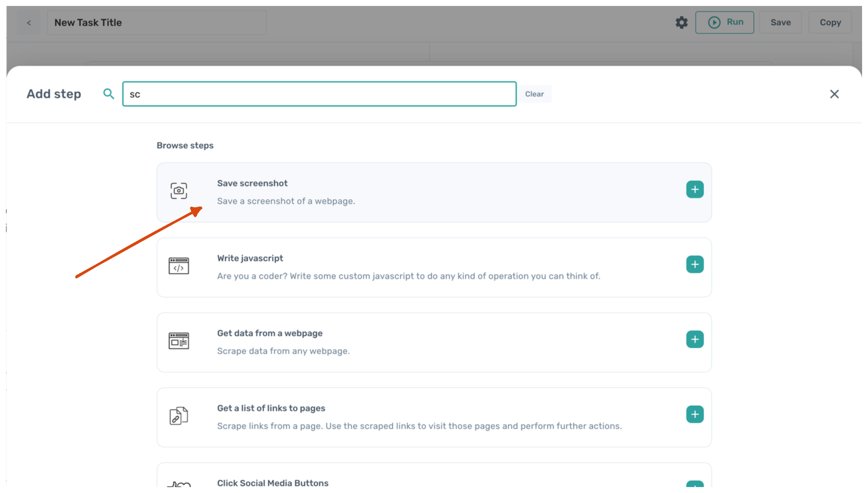Screen dimensions: 868x493
Task: Select the Save screenshot step title
Action: (252, 183)
